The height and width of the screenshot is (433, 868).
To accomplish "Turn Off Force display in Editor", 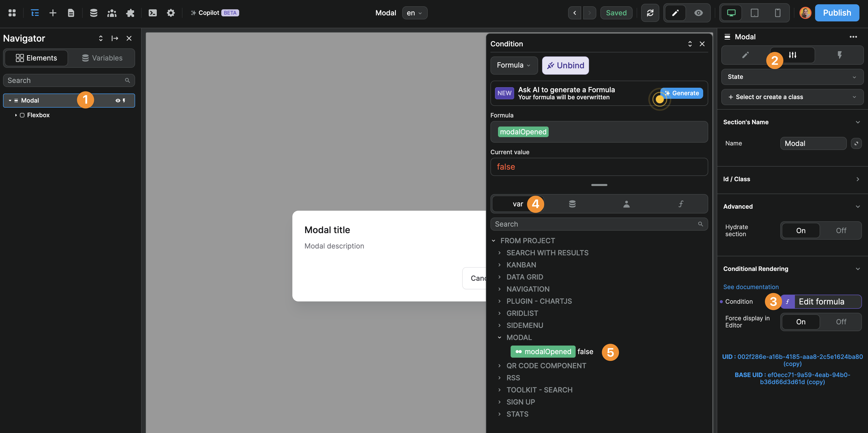I will [841, 322].
